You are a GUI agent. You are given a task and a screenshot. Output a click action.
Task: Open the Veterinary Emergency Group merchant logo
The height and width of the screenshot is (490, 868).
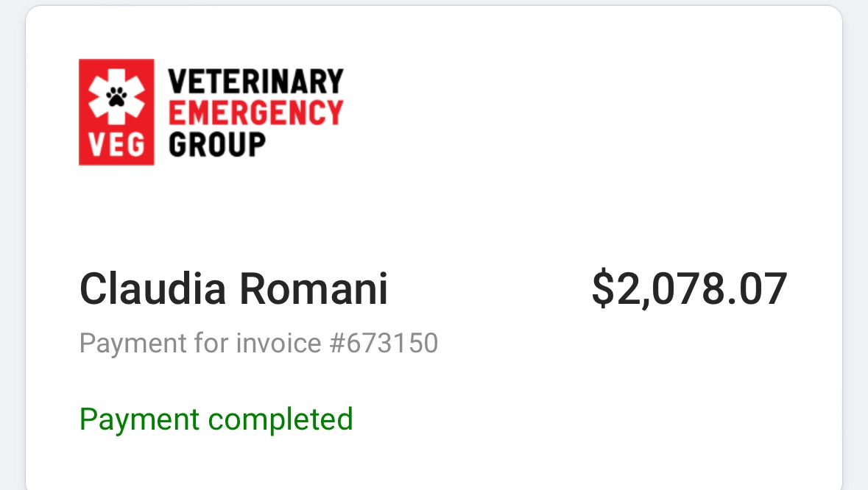211,113
